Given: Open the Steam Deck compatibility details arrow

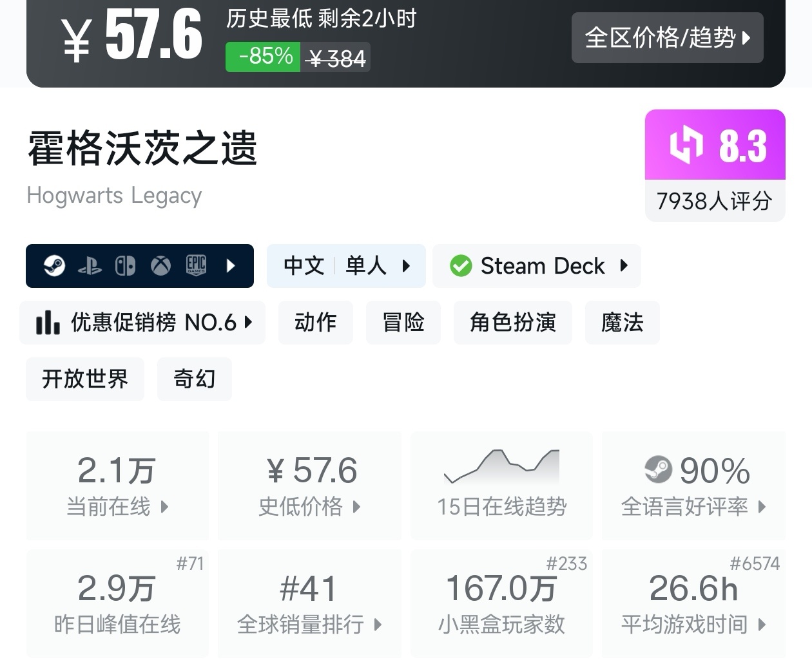Looking at the screenshot, I should point(623,265).
